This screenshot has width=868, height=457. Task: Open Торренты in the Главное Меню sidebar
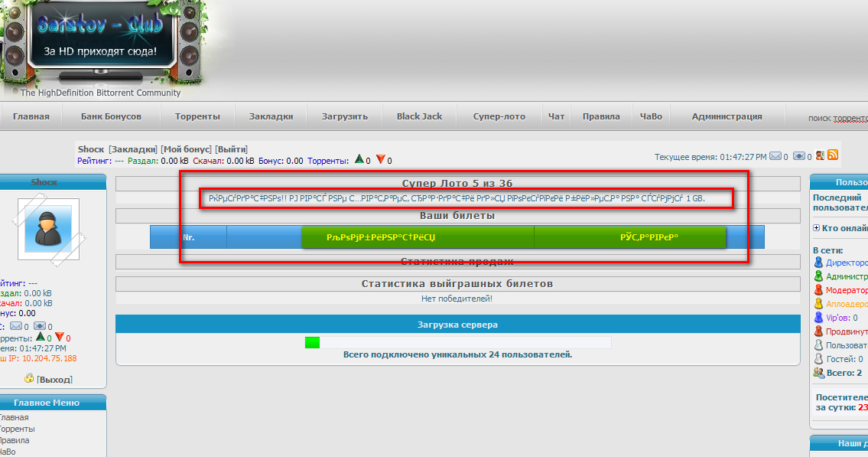click(17, 429)
